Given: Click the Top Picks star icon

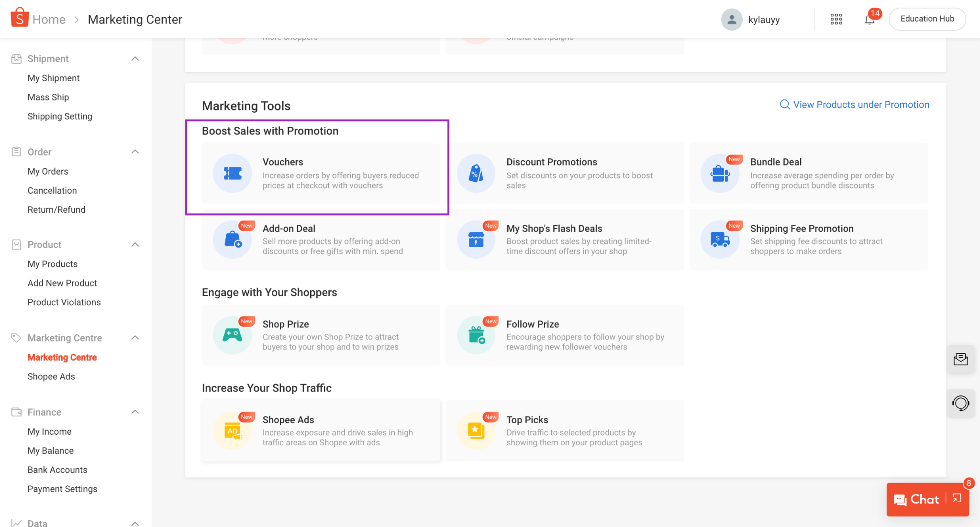Looking at the screenshot, I should pos(476,430).
